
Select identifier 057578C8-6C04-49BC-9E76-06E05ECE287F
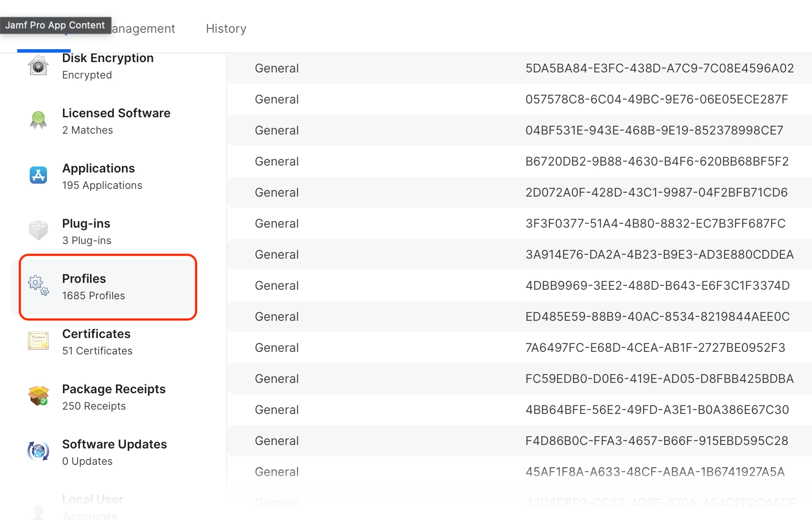tap(656, 99)
